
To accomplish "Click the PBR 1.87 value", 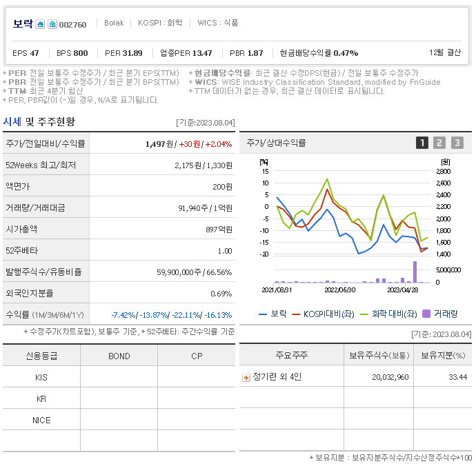I will click(246, 53).
